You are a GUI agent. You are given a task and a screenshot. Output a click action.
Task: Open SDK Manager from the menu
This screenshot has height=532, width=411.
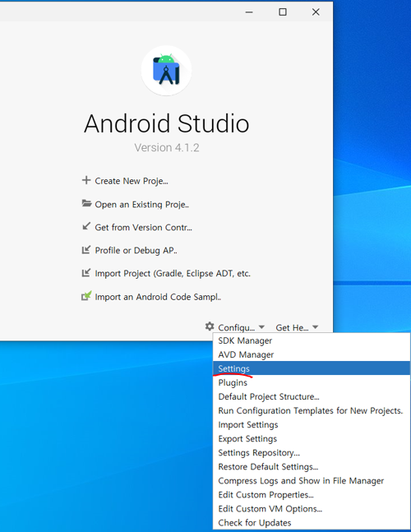pos(312,340)
